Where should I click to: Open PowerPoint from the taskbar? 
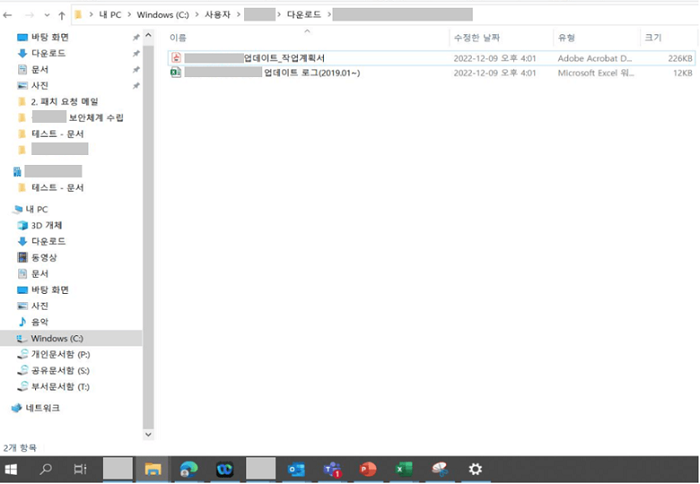click(x=368, y=469)
